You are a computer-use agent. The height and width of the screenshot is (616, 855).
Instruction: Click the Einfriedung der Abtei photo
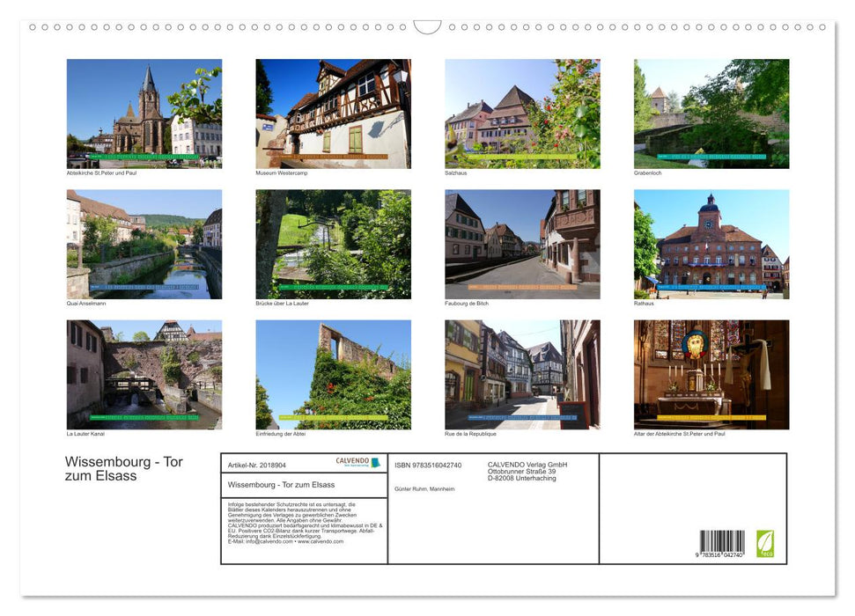tap(333, 374)
